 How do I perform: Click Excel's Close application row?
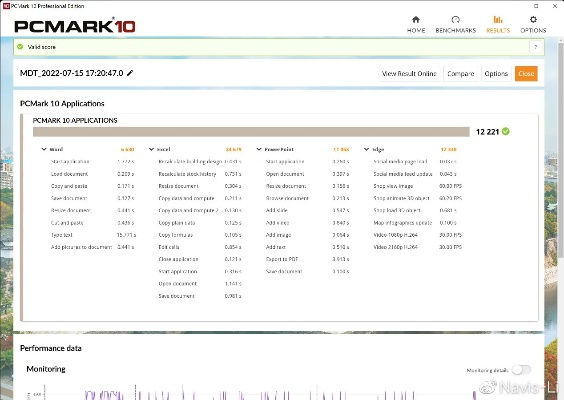tap(200, 259)
